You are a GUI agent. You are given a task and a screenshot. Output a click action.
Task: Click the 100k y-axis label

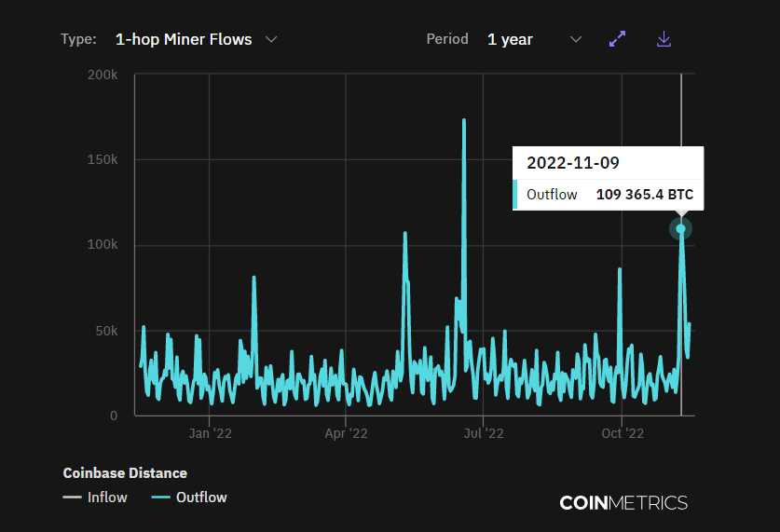tap(103, 245)
